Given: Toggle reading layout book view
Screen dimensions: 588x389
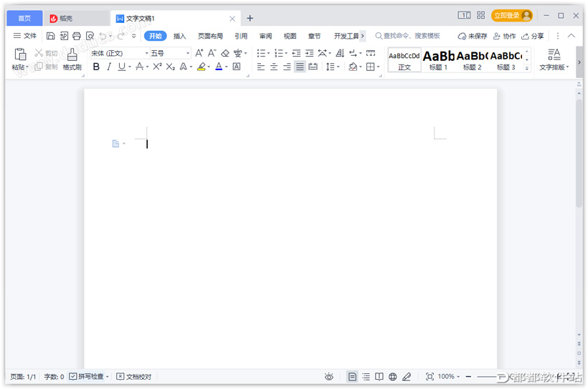Looking at the screenshot, I should point(379,377).
